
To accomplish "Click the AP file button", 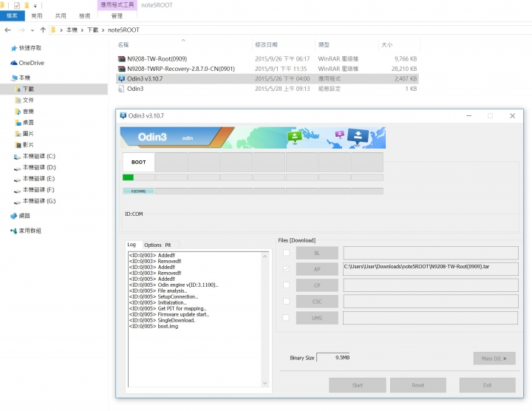I will click(317, 269).
